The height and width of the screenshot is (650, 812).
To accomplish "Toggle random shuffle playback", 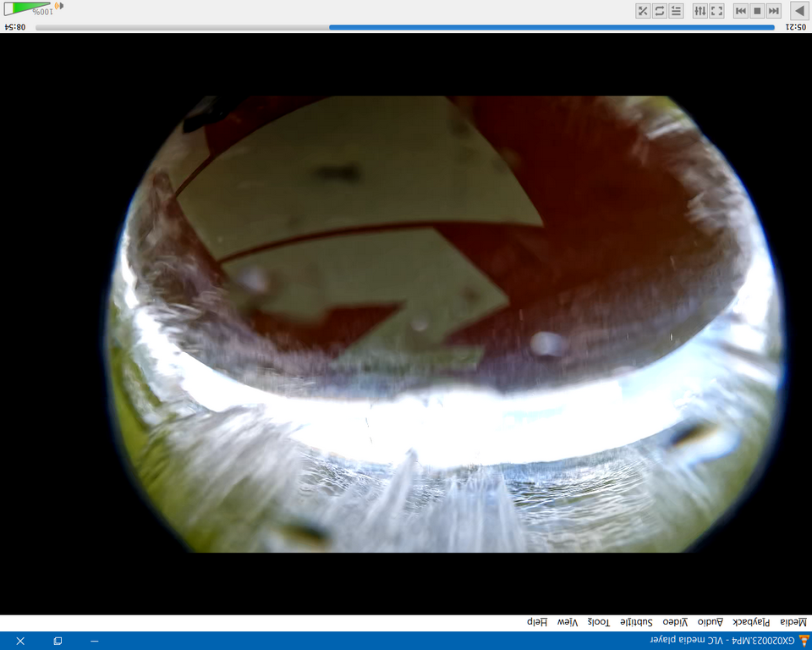I will pos(643,10).
